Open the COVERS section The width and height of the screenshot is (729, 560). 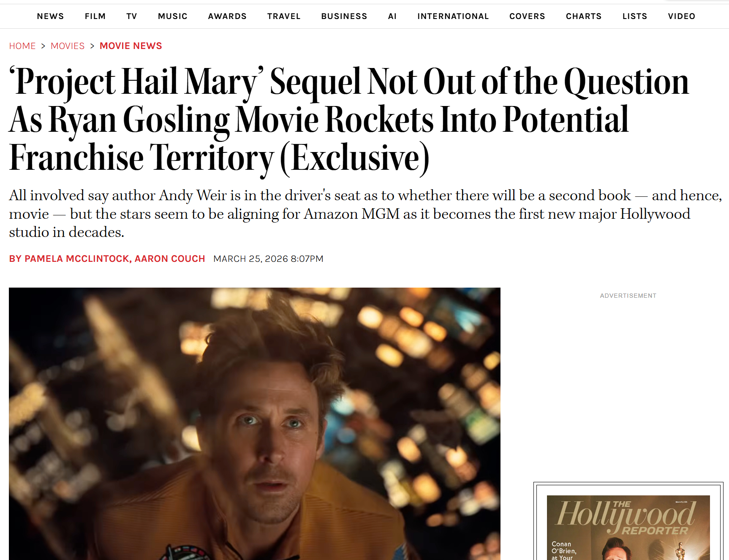click(527, 16)
